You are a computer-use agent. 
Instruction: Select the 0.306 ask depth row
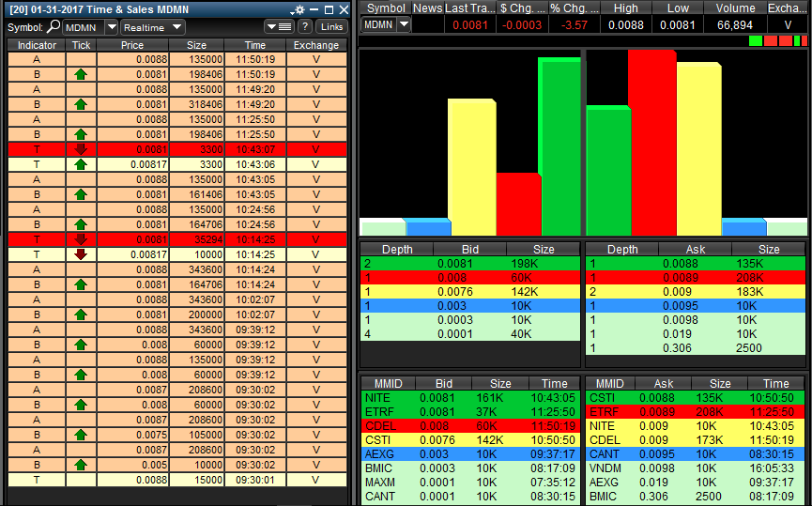[696, 348]
